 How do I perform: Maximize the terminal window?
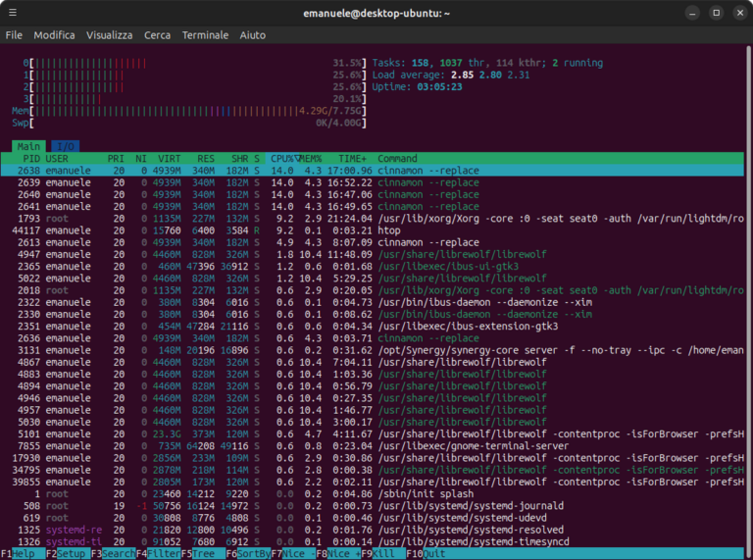(716, 13)
